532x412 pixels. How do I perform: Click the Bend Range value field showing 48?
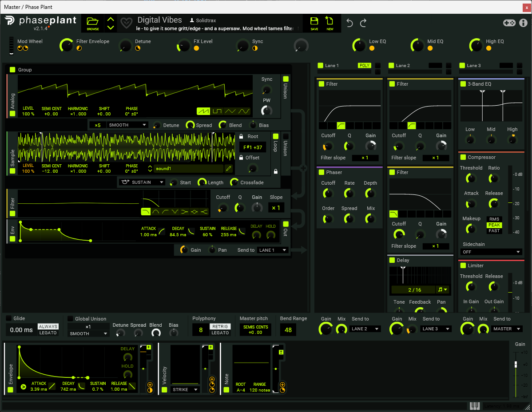[x=288, y=330]
